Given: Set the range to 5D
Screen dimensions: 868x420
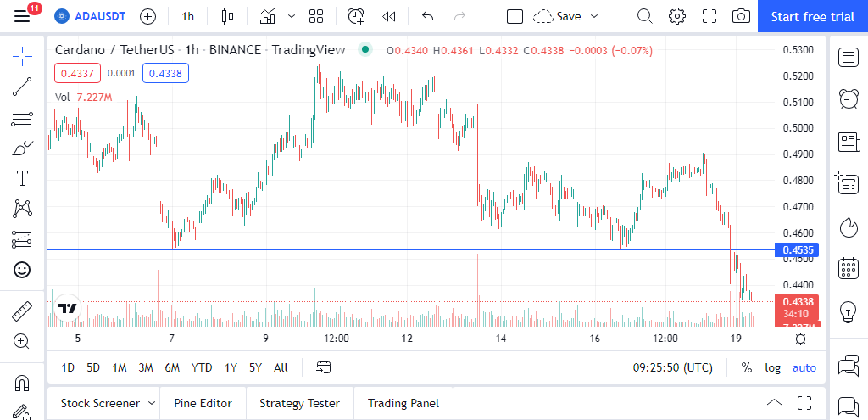Looking at the screenshot, I should 93,367.
